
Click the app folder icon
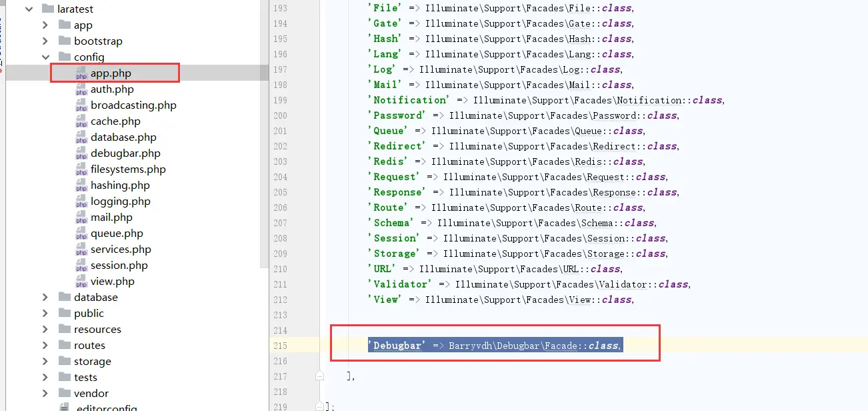pyautogui.click(x=64, y=25)
